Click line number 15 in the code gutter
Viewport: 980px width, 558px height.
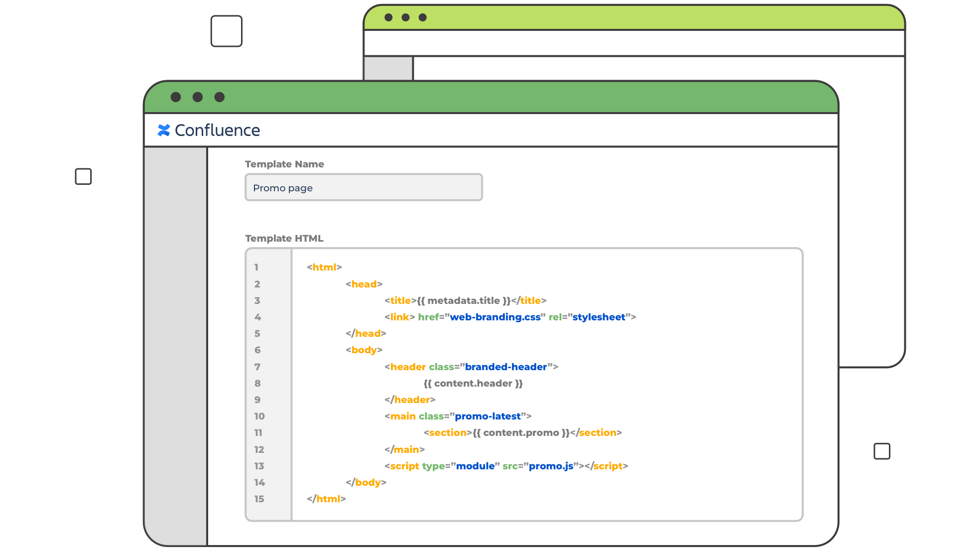pos(259,499)
